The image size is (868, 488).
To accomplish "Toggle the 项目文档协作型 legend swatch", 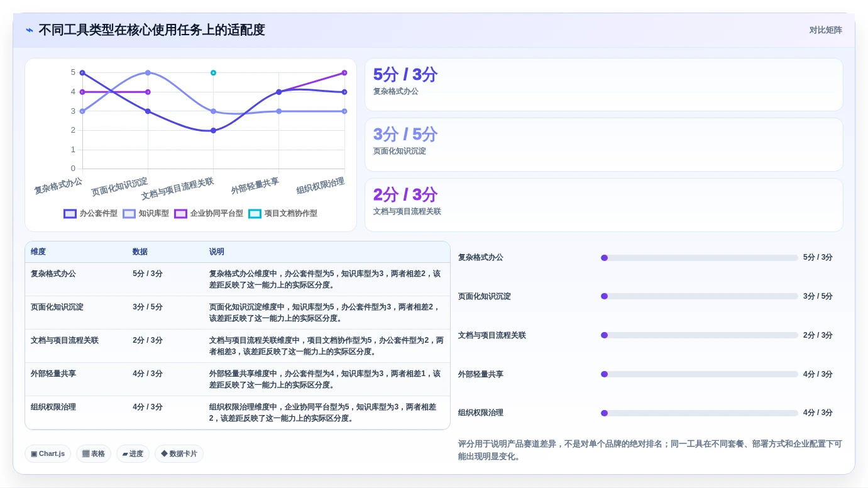I will tap(255, 214).
